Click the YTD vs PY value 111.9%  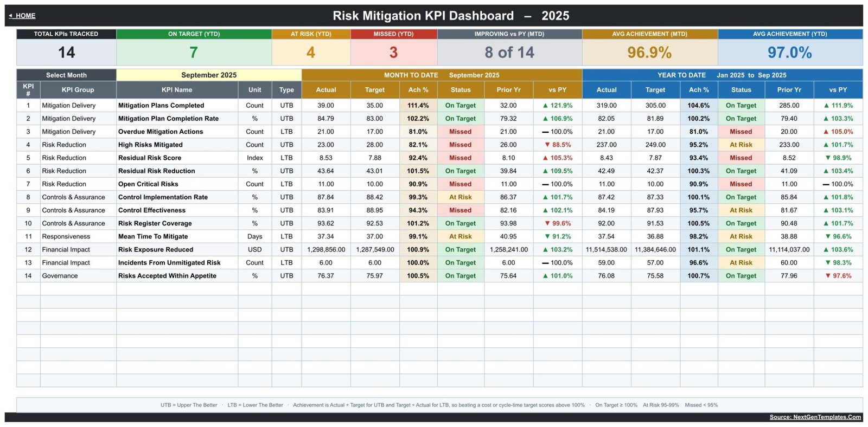[x=838, y=106]
